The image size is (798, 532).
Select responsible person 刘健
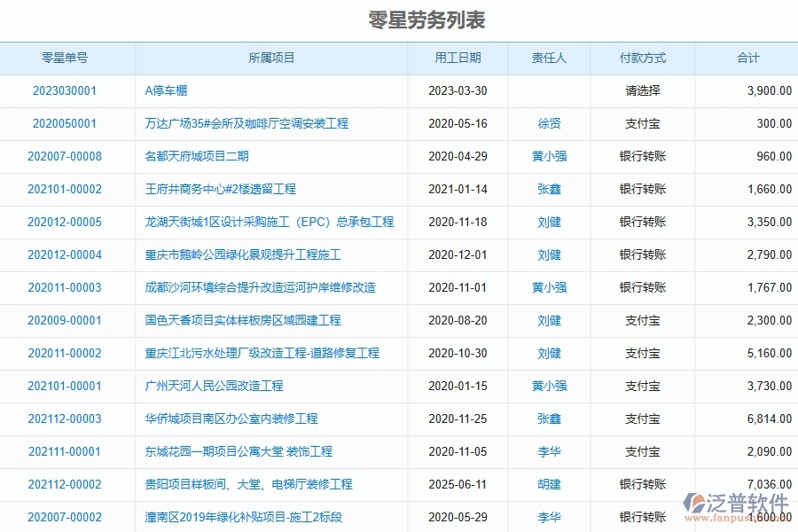pyautogui.click(x=550, y=222)
